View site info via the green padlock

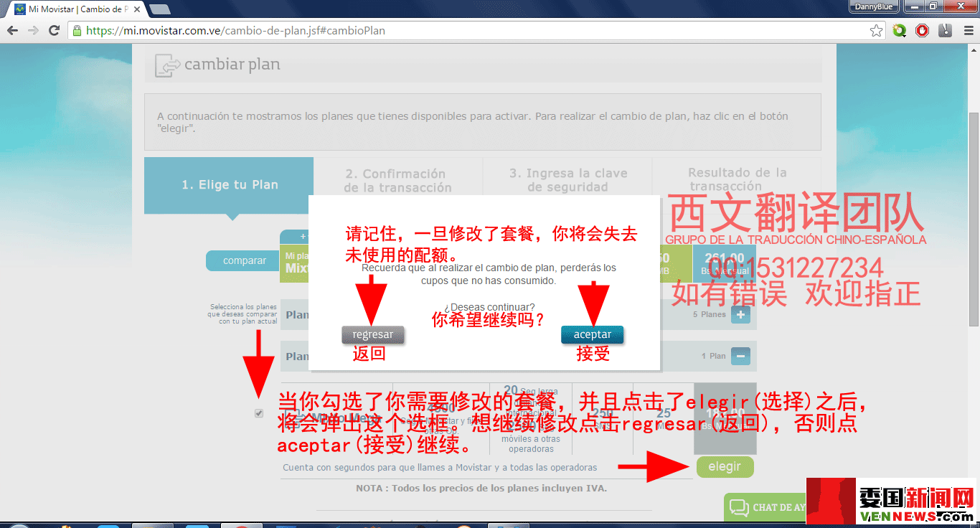[x=77, y=31]
